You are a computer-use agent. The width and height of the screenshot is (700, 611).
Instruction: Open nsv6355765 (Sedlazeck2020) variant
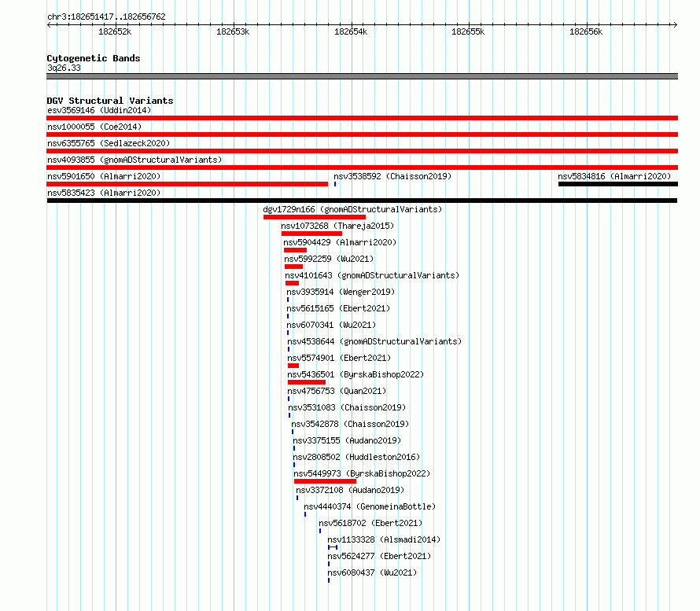point(109,143)
